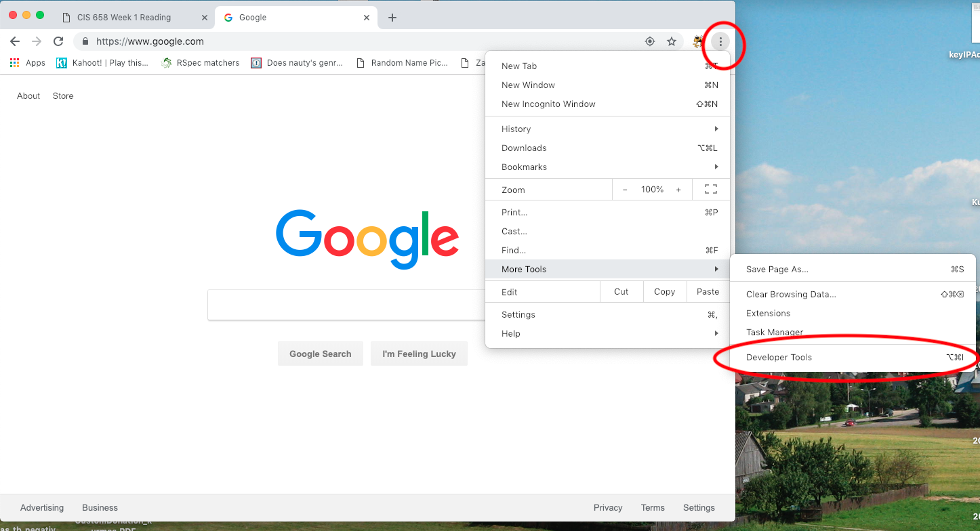Choose New Window from the menu
The image size is (980, 531).
(x=608, y=85)
